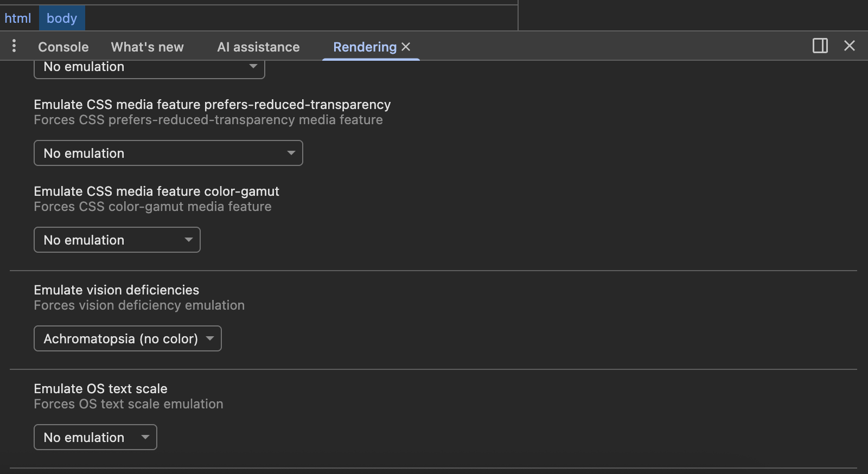Open the Achromatopsia vision deficiency dropdown
This screenshot has height=474, width=868.
point(127,339)
